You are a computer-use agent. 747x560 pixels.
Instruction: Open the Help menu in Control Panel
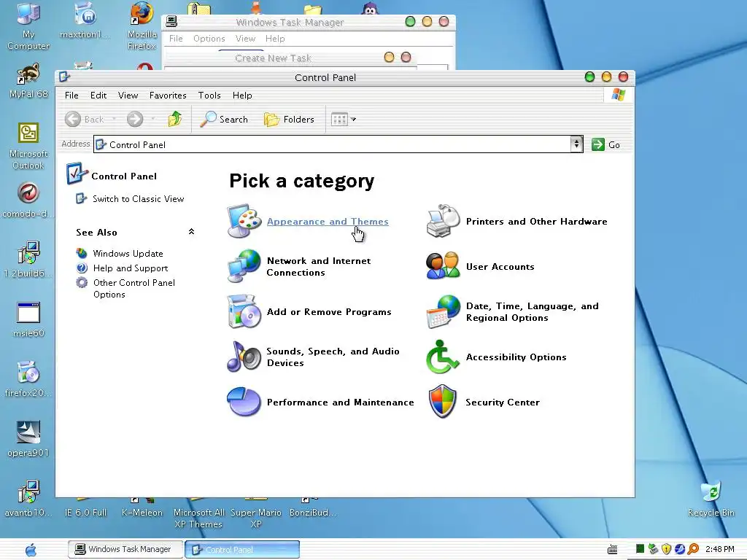click(242, 96)
